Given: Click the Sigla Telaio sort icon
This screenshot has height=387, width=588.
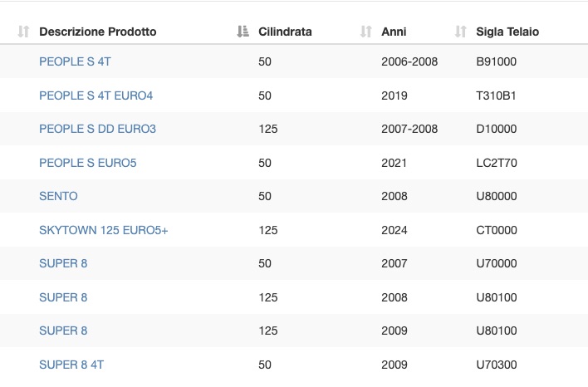Looking at the screenshot, I should (460, 32).
